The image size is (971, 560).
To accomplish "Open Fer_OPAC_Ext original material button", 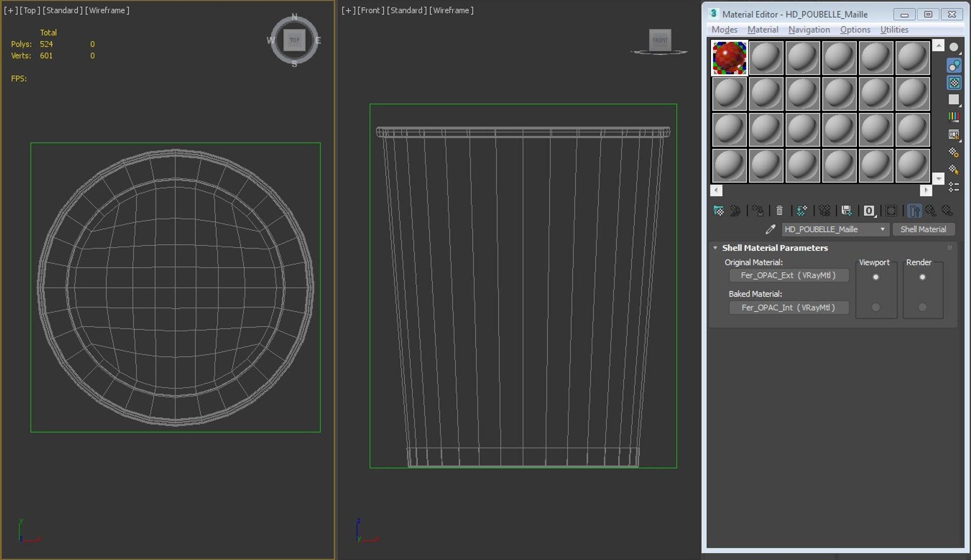I will (789, 275).
